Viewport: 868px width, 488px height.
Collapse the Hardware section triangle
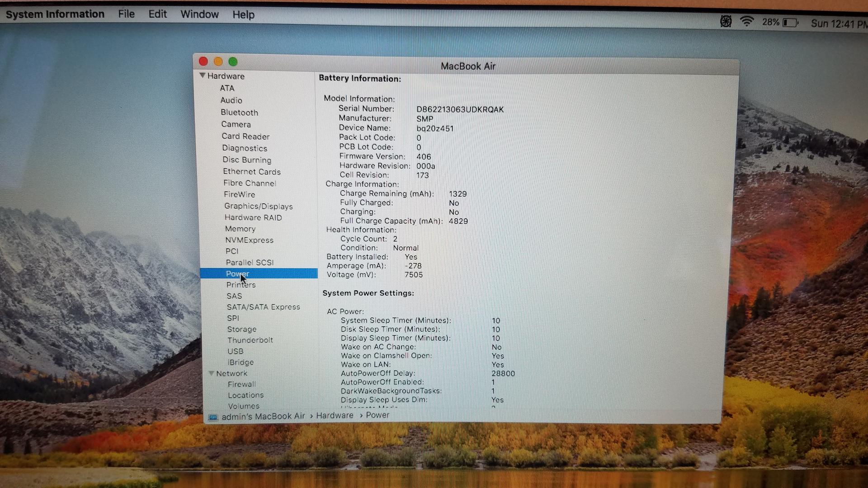pyautogui.click(x=202, y=75)
